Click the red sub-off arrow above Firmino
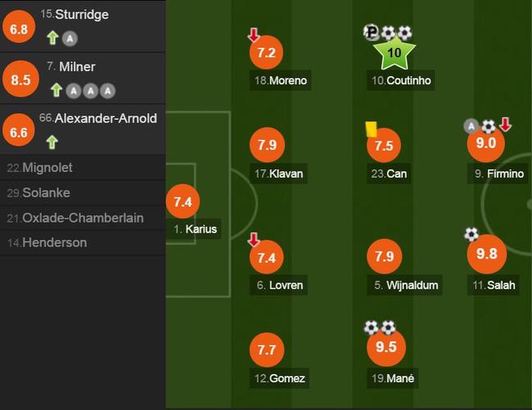 click(x=505, y=124)
